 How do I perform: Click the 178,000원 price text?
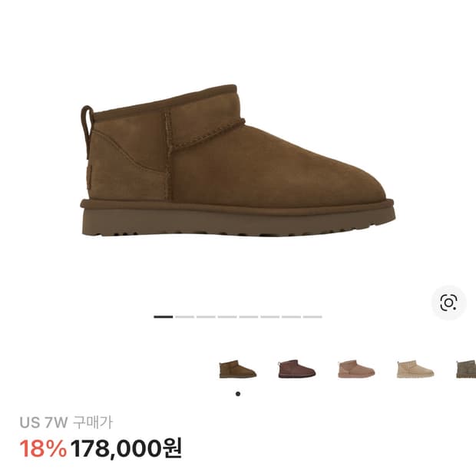click(x=126, y=448)
